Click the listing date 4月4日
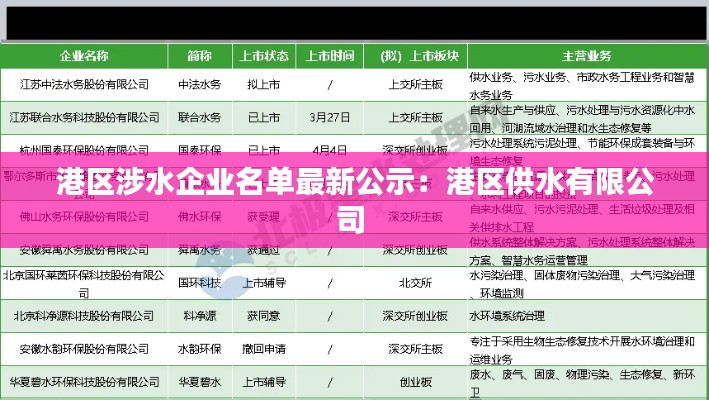 click(x=330, y=149)
